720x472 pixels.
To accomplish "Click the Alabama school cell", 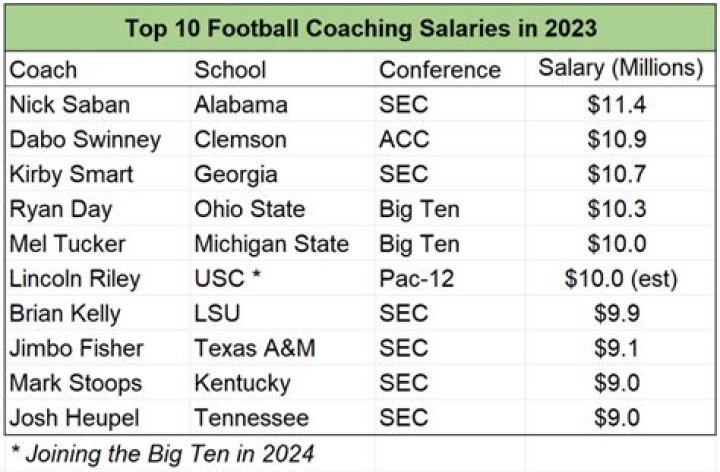I will coord(241,105).
